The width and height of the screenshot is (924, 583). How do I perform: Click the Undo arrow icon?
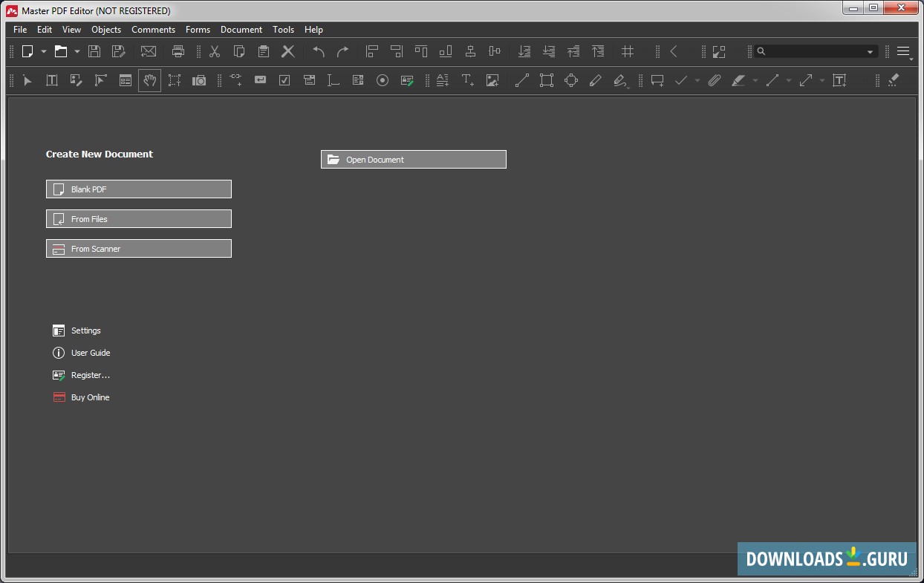coord(319,51)
